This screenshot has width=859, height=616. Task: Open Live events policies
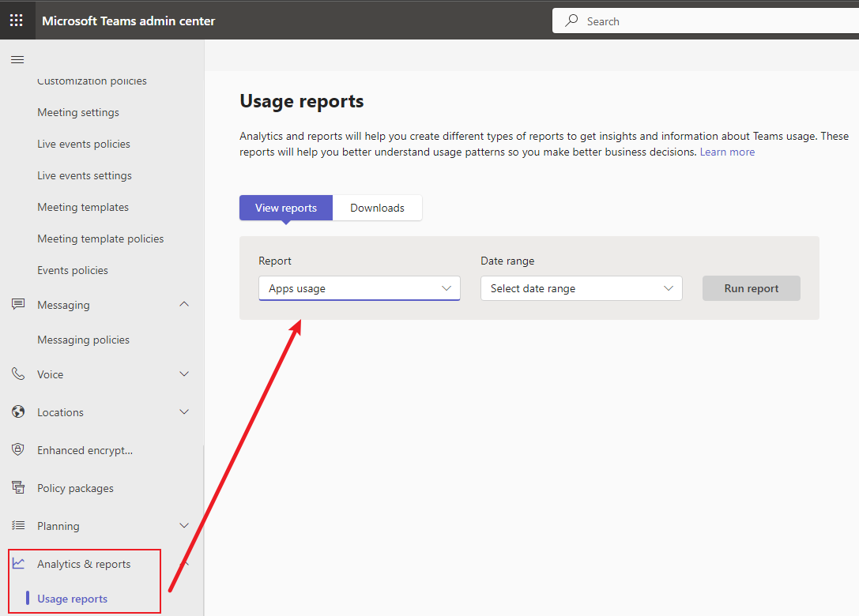click(x=84, y=144)
